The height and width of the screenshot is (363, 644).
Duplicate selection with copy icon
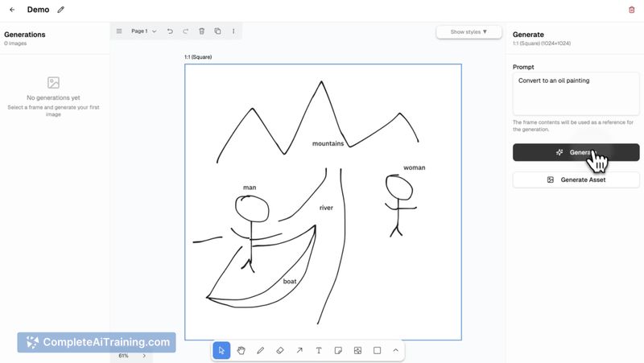[217, 31]
